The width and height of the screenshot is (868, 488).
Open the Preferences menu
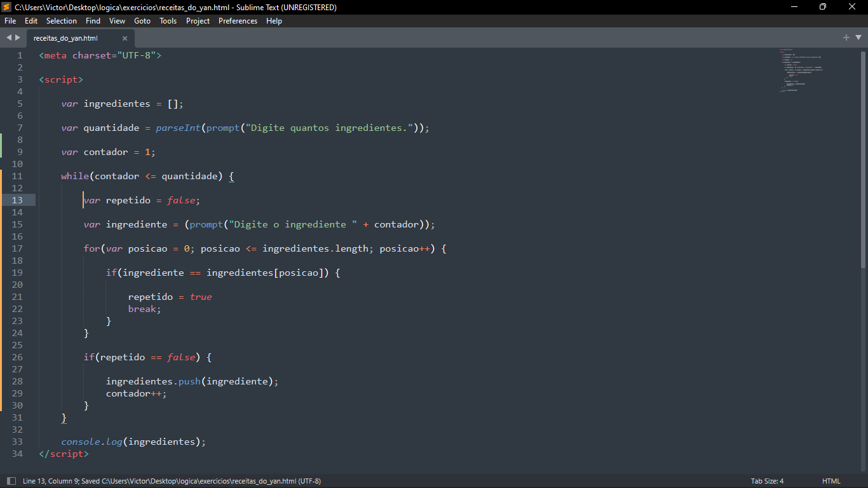click(238, 21)
